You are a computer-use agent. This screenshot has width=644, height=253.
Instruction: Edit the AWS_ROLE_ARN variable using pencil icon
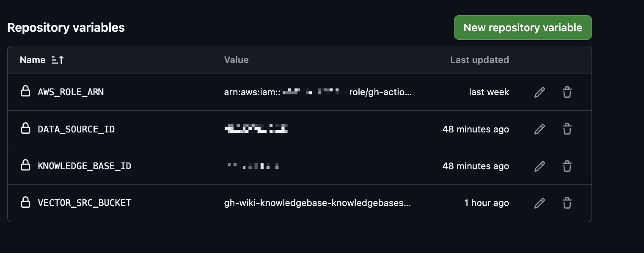coord(539,92)
